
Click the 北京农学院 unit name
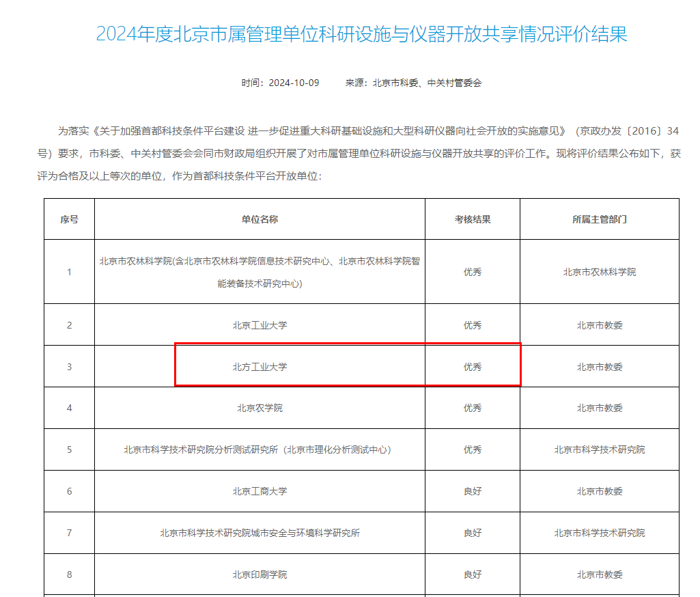pyautogui.click(x=260, y=408)
